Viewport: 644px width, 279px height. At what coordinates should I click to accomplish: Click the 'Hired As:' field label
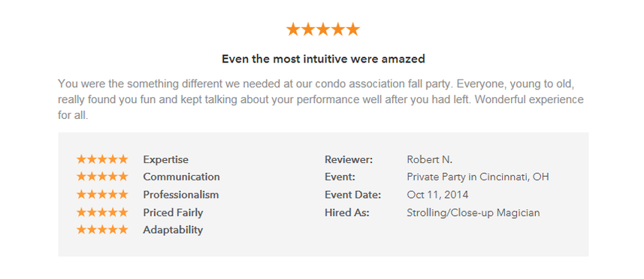pyautogui.click(x=347, y=213)
